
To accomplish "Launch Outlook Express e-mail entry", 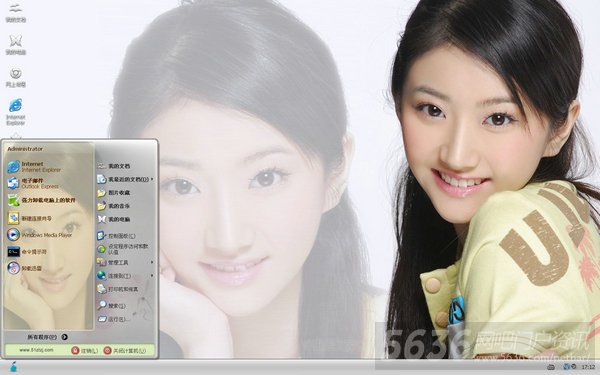I will (34, 183).
